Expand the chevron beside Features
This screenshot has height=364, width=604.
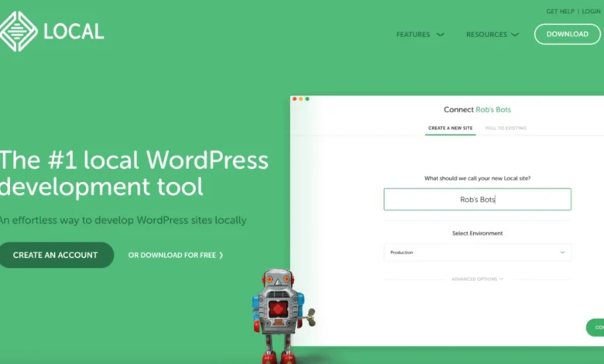[x=440, y=34]
